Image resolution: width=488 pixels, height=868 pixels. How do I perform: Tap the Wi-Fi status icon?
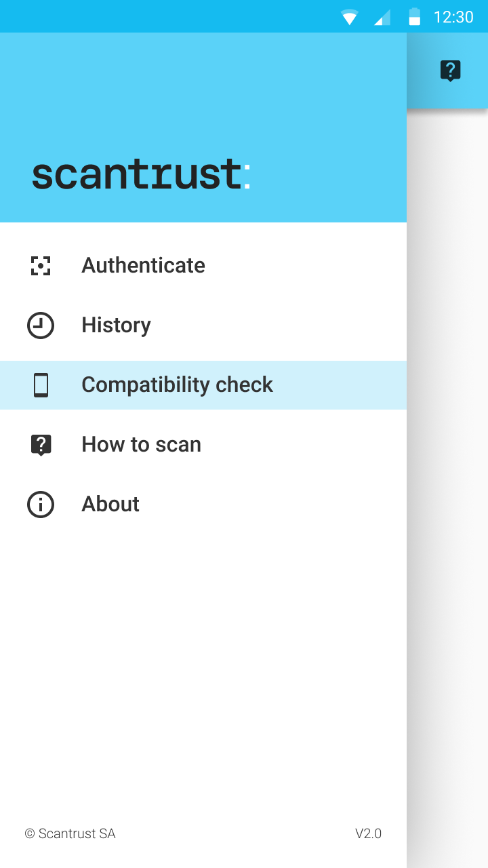click(350, 17)
